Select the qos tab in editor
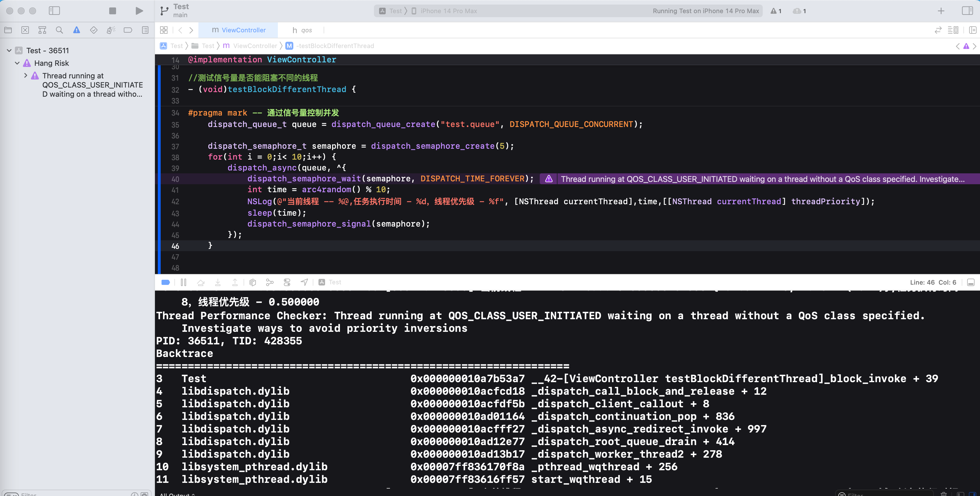Viewport: 980px width, 496px height. [302, 30]
